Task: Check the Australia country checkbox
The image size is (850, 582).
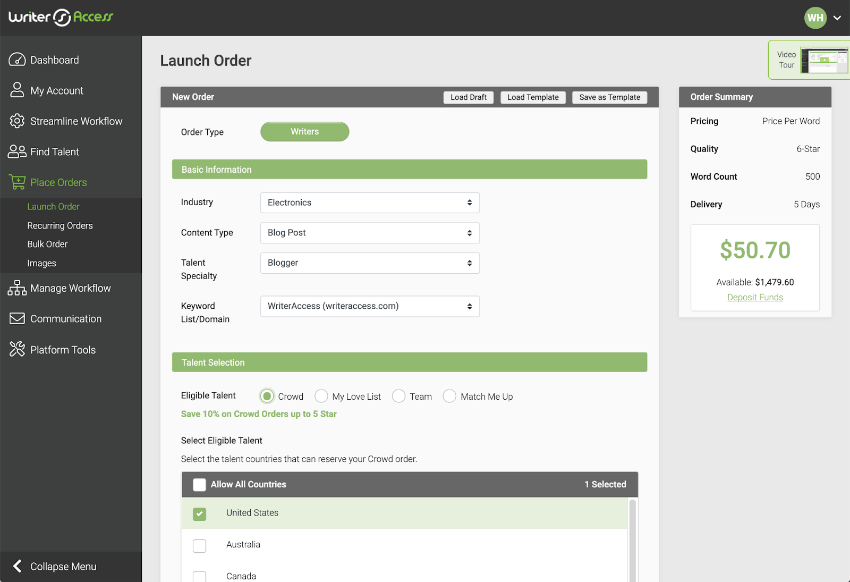Action: [199, 545]
